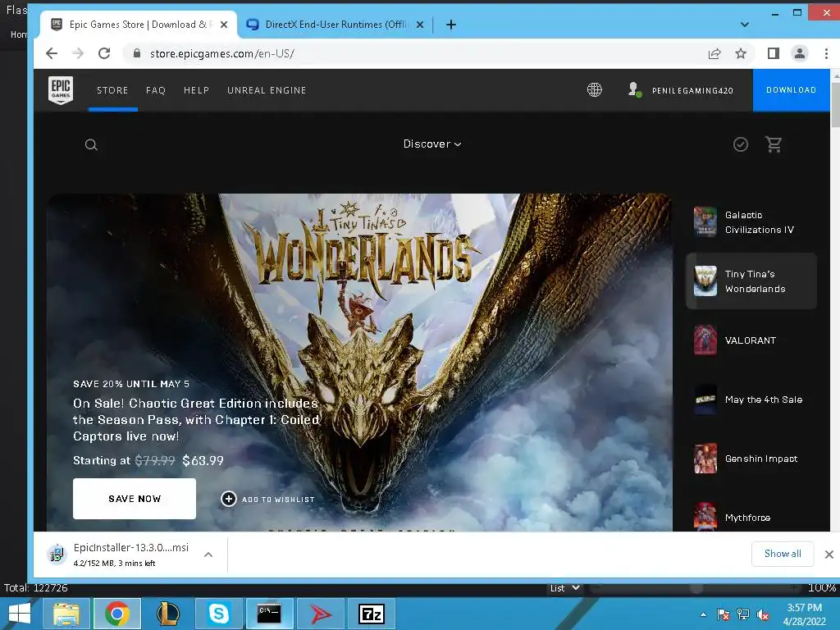Open the Chrome tab search chevron
840x630 pixels.
pyautogui.click(x=745, y=25)
